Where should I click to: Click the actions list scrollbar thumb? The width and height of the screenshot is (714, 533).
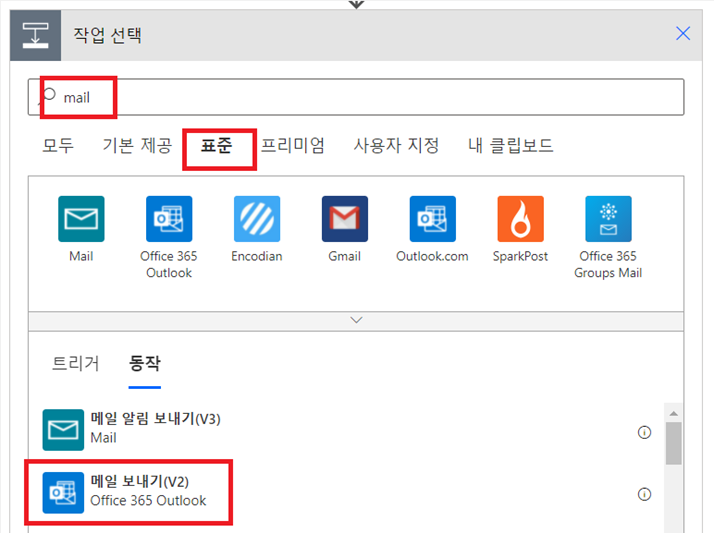673,443
